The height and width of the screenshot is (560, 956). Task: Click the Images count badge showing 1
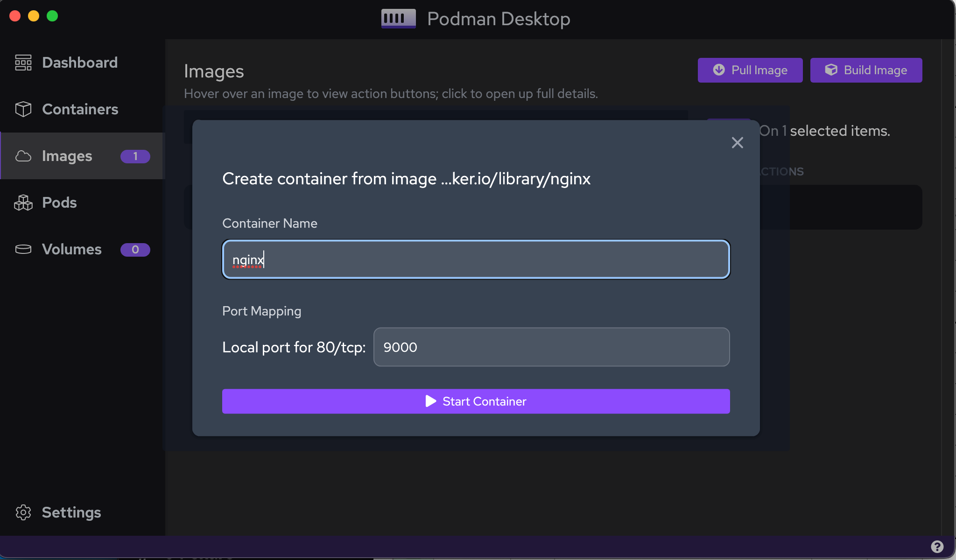click(x=135, y=156)
